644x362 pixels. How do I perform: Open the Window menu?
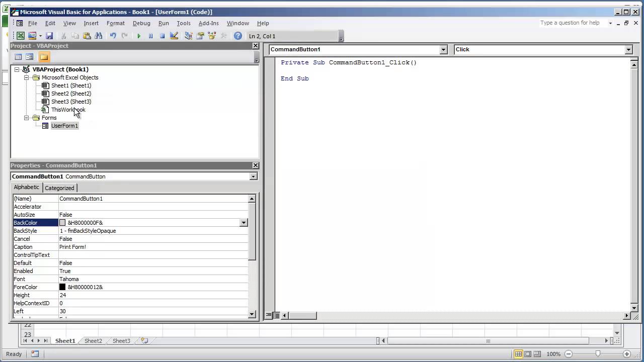tap(238, 23)
